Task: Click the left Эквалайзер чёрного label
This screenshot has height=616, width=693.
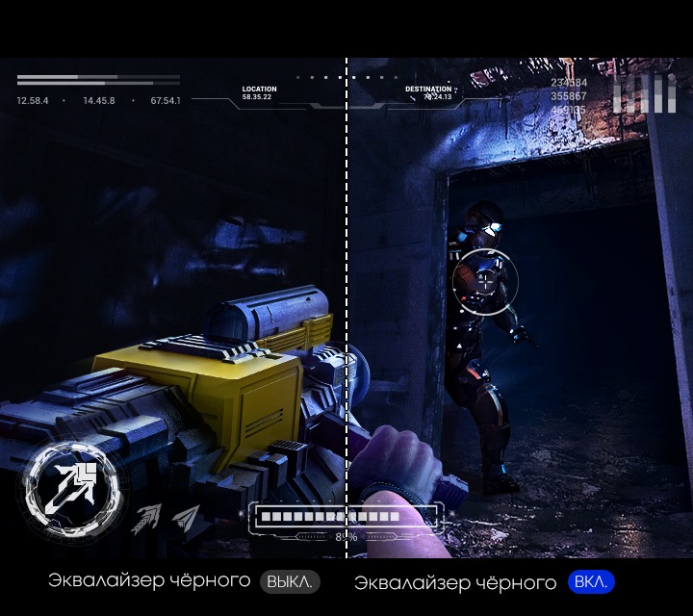Action: click(149, 582)
